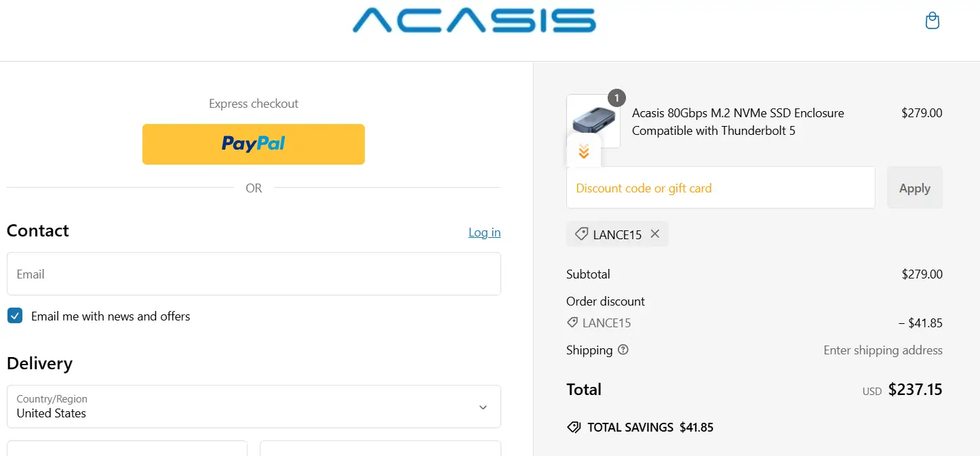Open the shopping bag icon
Image resolution: width=980 pixels, height=456 pixels.
point(933,21)
